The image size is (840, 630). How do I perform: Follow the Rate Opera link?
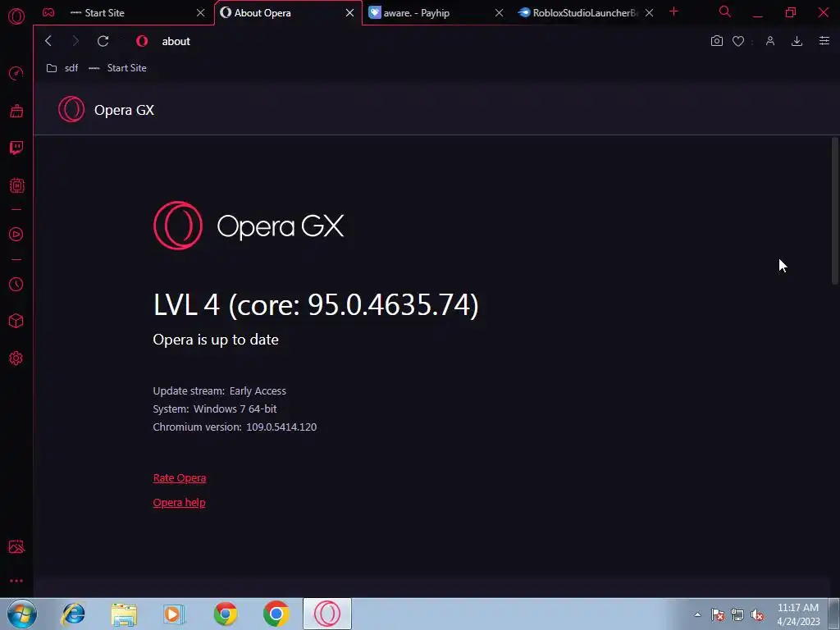click(180, 478)
